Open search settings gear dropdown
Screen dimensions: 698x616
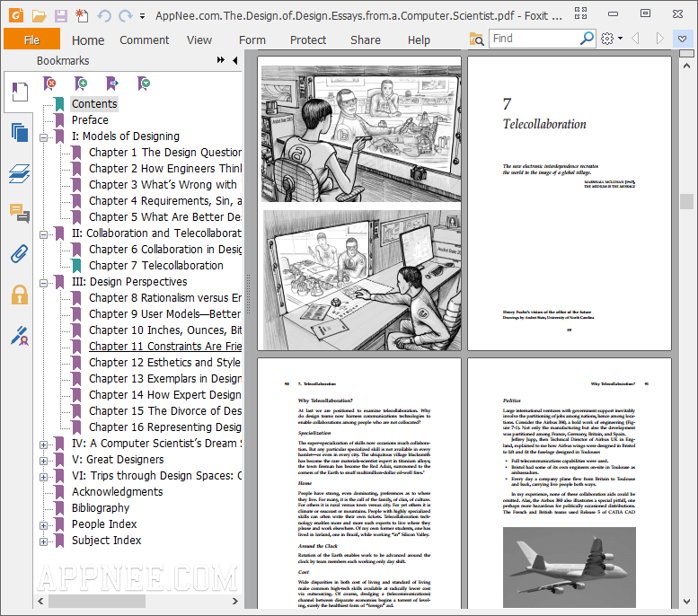coord(611,39)
